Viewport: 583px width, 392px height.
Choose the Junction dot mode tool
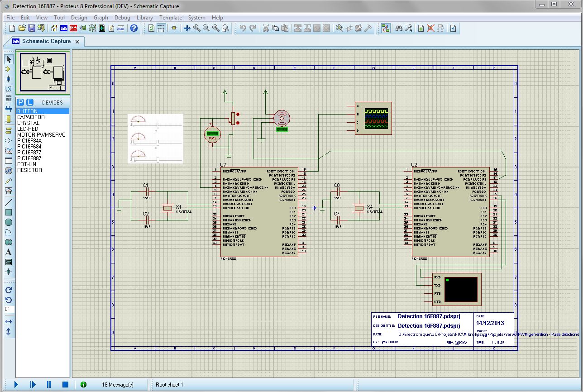(x=8, y=79)
